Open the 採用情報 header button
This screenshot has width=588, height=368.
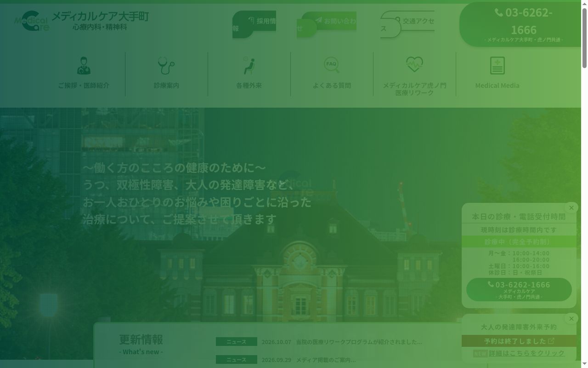coord(254,24)
